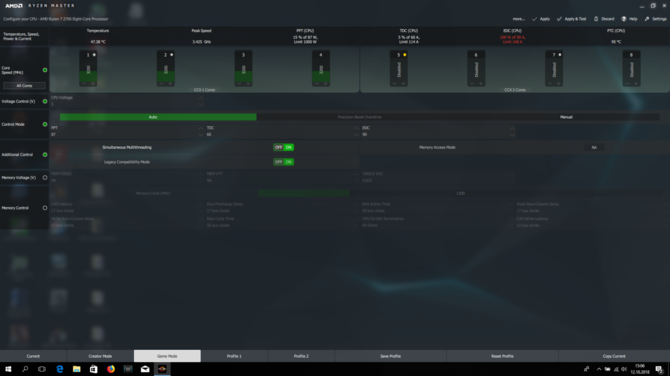The height and width of the screenshot is (376, 670).
Task: Open Help via the question mark icon
Action: [624, 19]
